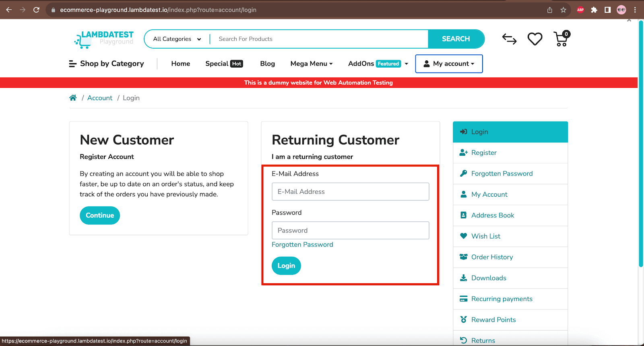The image size is (644, 346).
Task: Click the Login button in form
Action: tap(286, 266)
